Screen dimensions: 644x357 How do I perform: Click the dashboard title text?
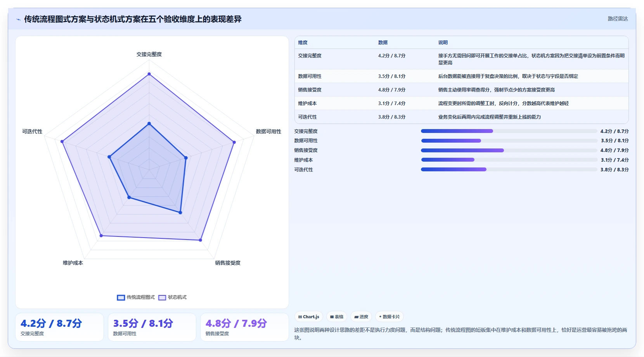pos(133,19)
